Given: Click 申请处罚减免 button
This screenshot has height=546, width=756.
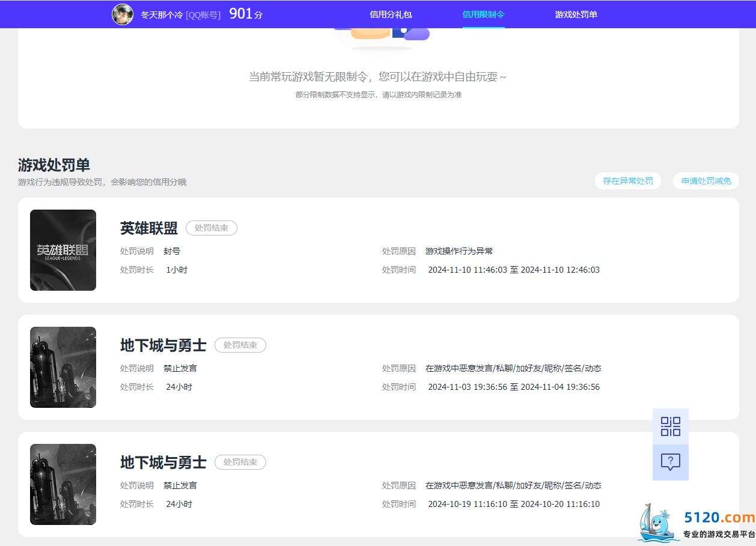Looking at the screenshot, I should pos(706,181).
